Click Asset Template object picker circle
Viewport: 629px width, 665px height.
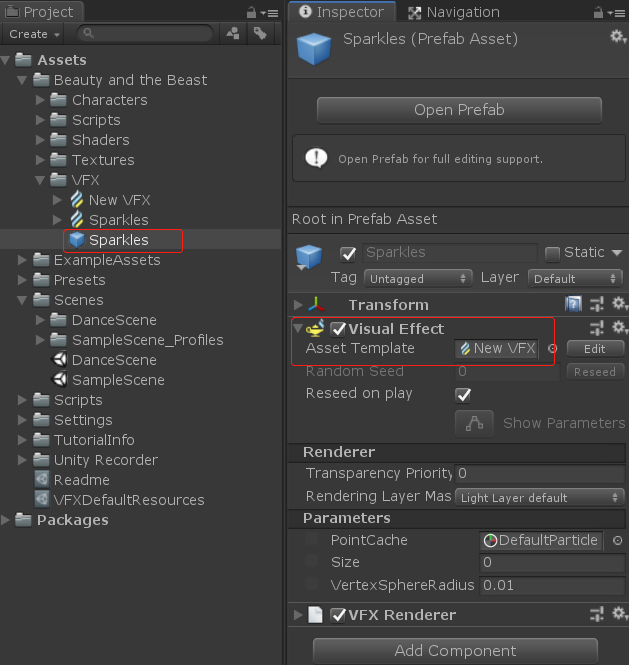point(552,348)
